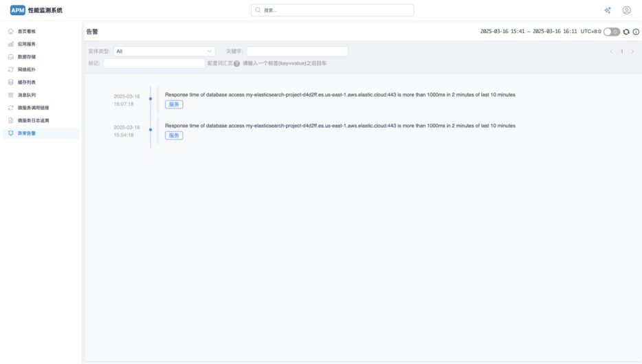This screenshot has height=364, width=642.
Task: Click the 性能监测系统 title text
Action: click(45, 10)
